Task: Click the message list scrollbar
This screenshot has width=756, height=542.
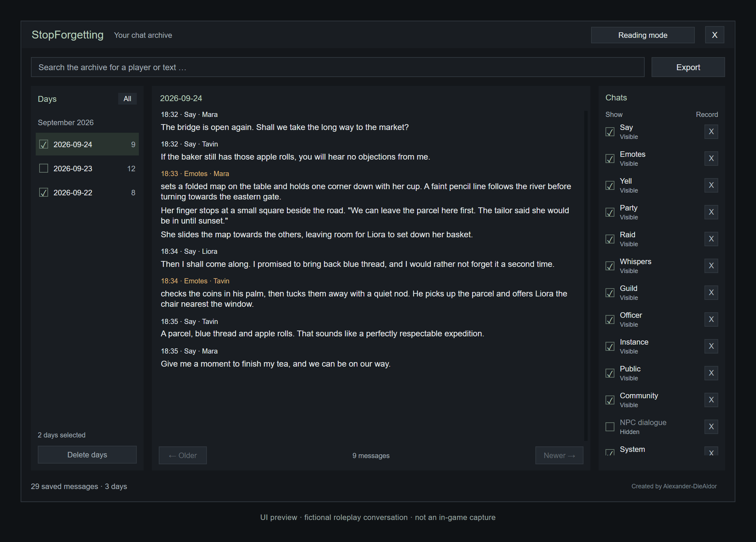Action: tap(586, 275)
